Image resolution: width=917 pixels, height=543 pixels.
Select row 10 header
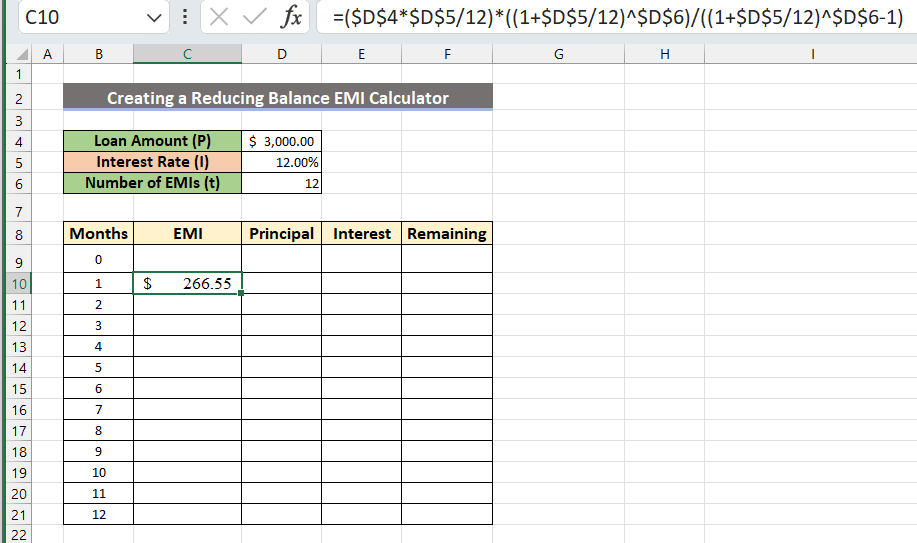(19, 284)
